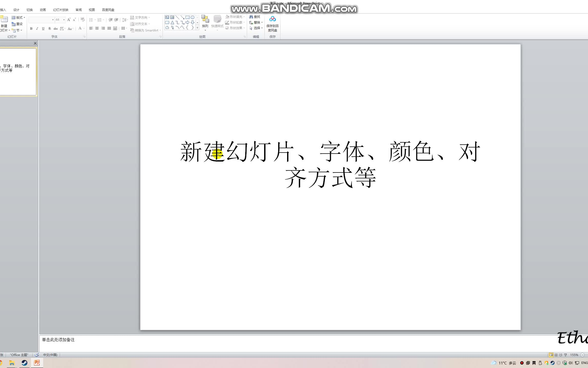Select the Rectangle shape
The height and width of the screenshot is (368, 588).
(x=187, y=17)
